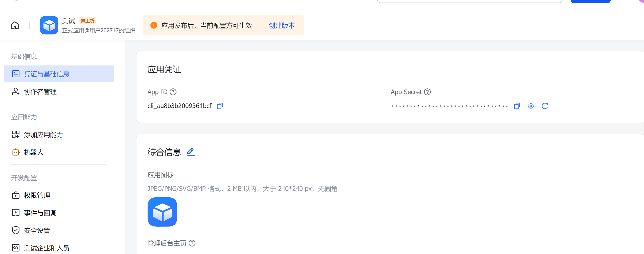
Task: Open App ID help tooltip icon
Action: 173,92
